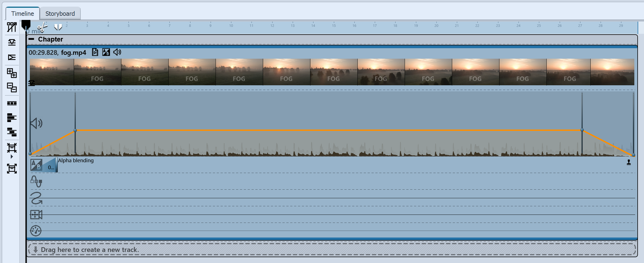
Task: Click the color dial icon on the bottom effect row
Action: pos(36,230)
